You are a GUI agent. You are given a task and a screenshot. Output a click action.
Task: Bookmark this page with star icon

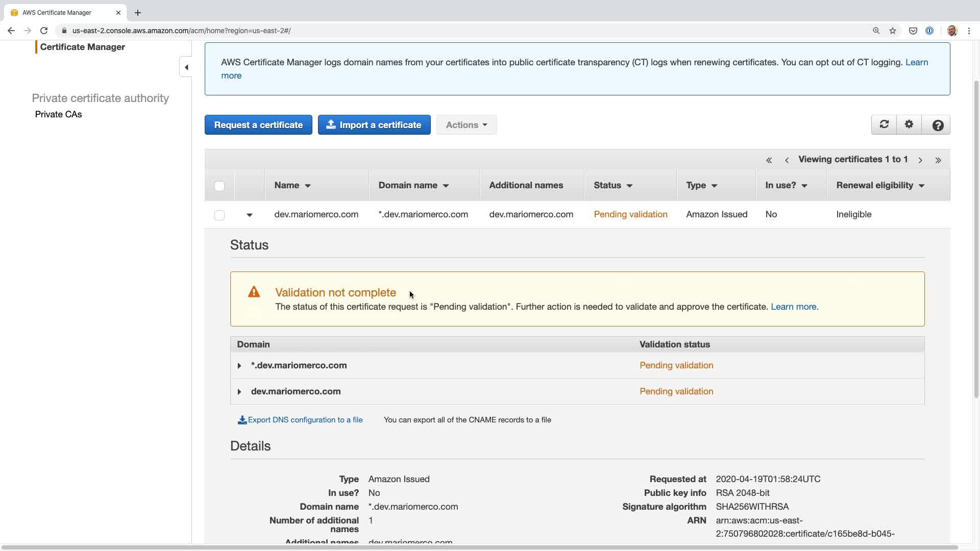(893, 31)
